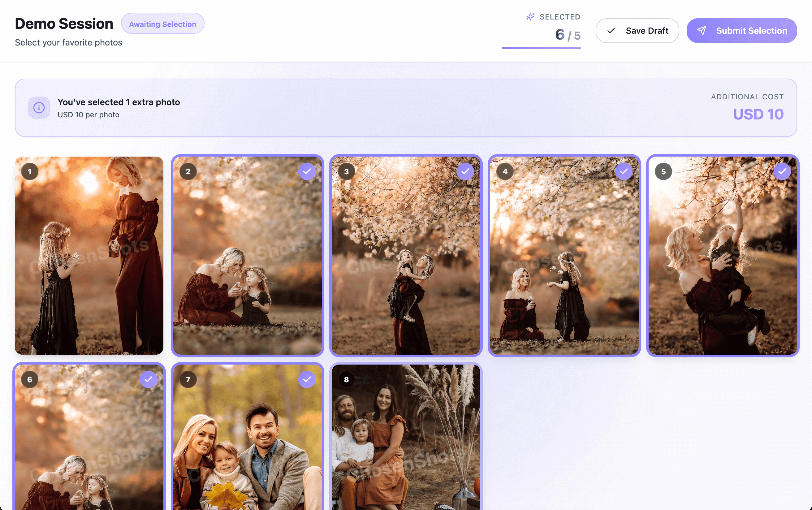Click the Awaiting Selection status badge

pyautogui.click(x=162, y=24)
